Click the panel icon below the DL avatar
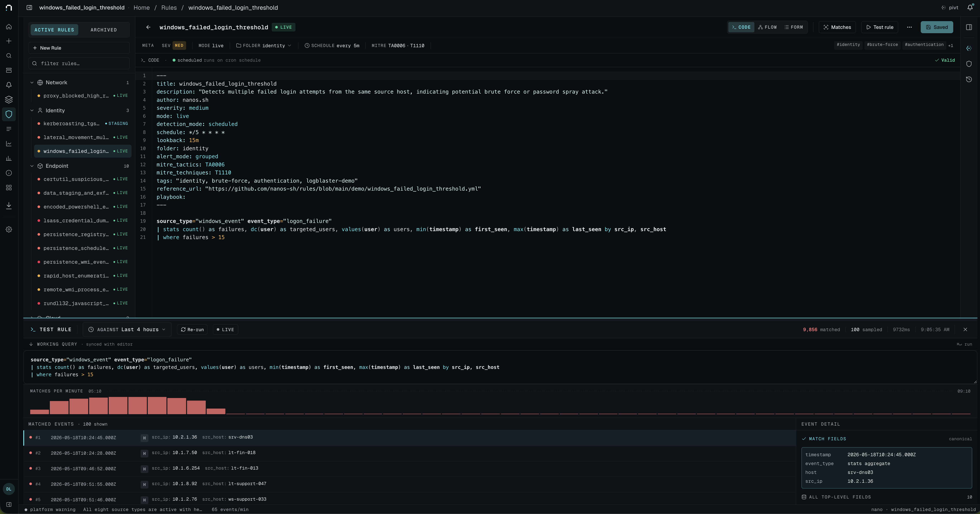This screenshot has width=980, height=514. tap(9, 505)
